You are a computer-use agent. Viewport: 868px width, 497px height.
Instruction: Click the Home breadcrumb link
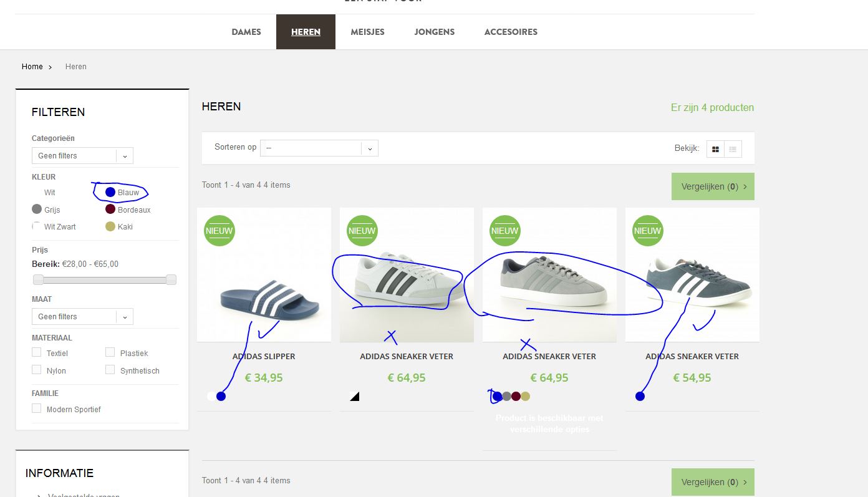coord(32,67)
